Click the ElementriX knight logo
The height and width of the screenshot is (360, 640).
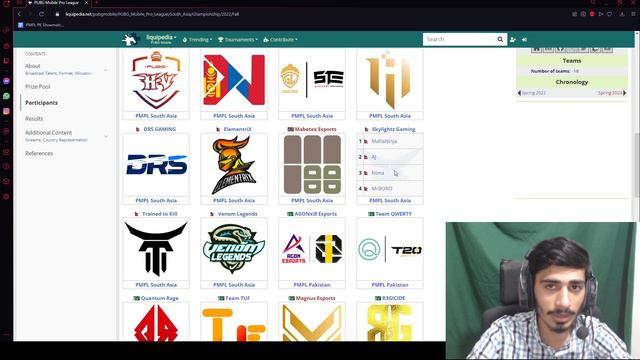234,165
